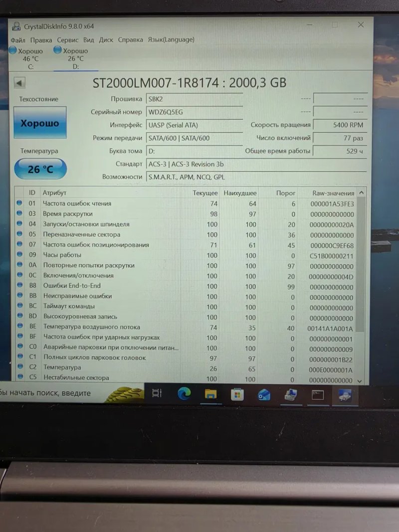399x532 pixels.
Task: Select row Ошибки End-to-End
Action: point(186,286)
